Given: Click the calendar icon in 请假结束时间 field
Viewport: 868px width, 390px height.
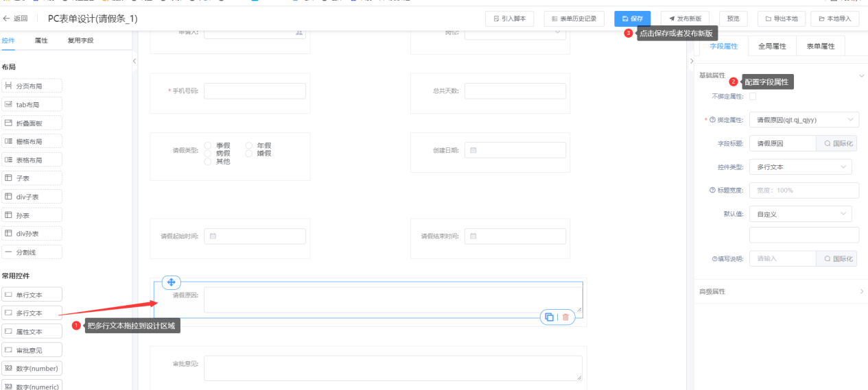Looking at the screenshot, I should 473,236.
